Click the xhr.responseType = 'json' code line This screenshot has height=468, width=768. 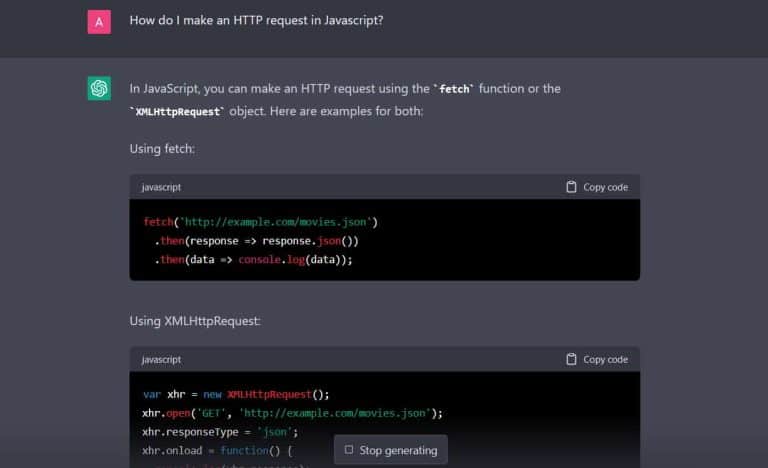coord(219,431)
